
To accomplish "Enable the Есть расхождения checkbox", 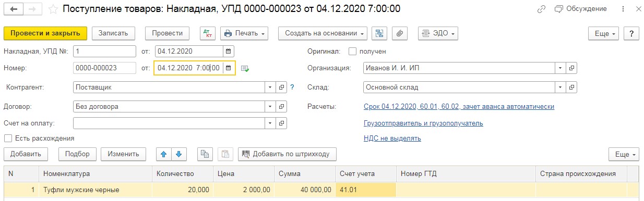I will [8, 139].
